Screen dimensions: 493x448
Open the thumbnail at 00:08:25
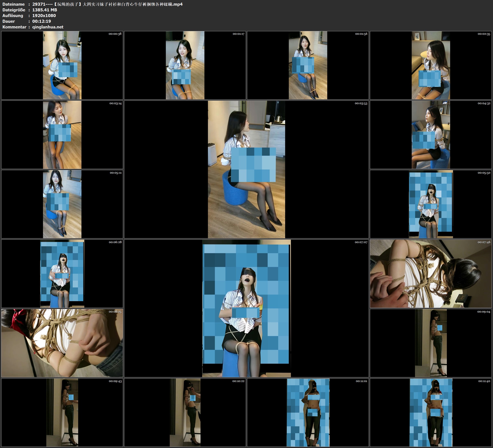[62, 343]
